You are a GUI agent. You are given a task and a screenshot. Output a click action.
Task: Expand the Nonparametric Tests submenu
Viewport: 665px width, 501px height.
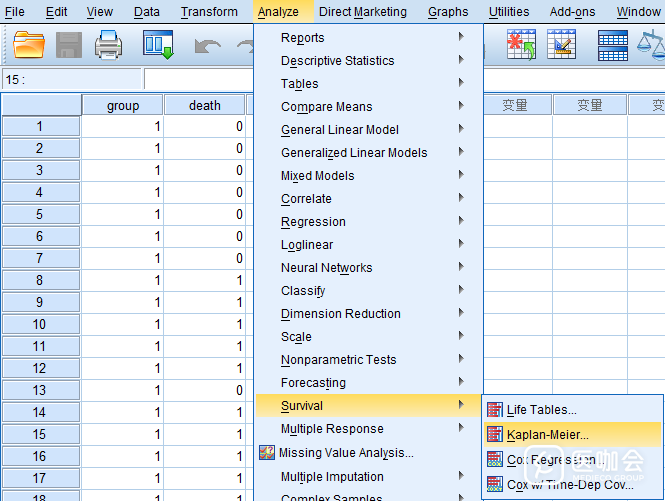(338, 360)
